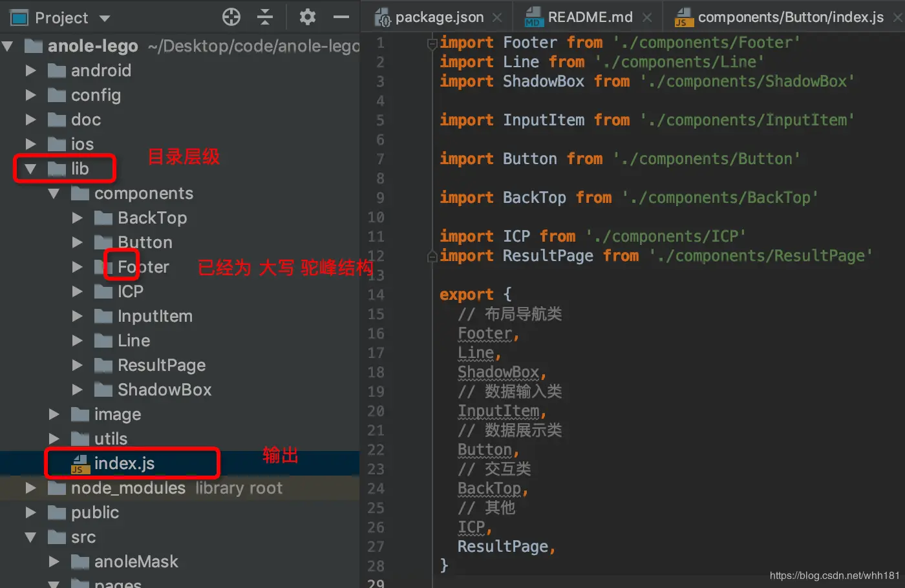905x588 pixels.
Task: Switch to the README.md tab
Action: click(x=588, y=17)
